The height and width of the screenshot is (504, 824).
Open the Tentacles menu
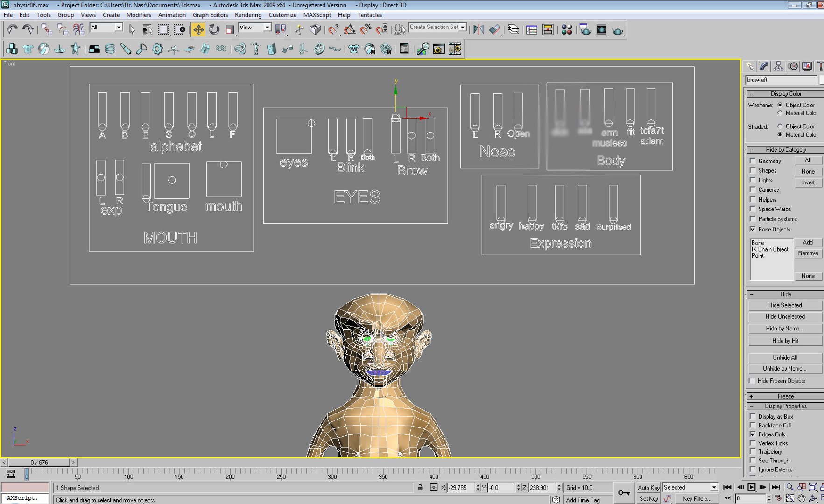(x=369, y=15)
